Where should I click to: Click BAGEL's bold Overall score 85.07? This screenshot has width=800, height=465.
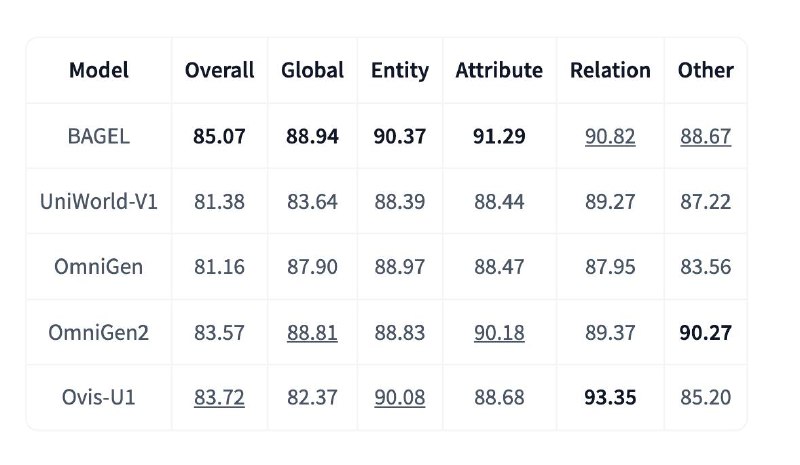coord(219,136)
